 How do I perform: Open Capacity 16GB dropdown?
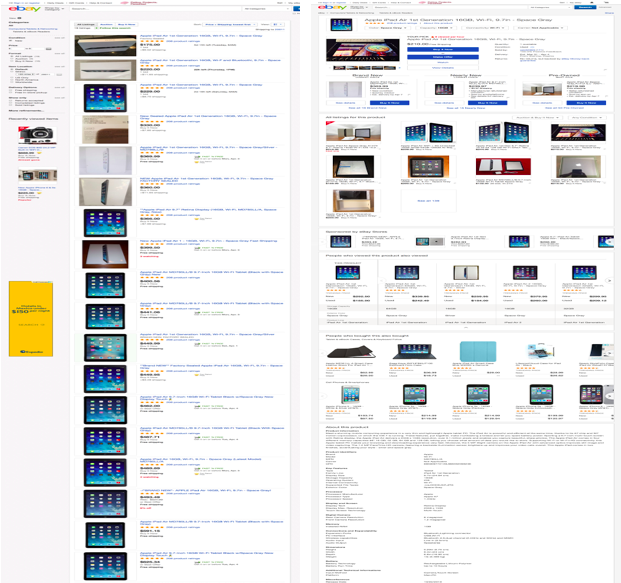coord(438,28)
